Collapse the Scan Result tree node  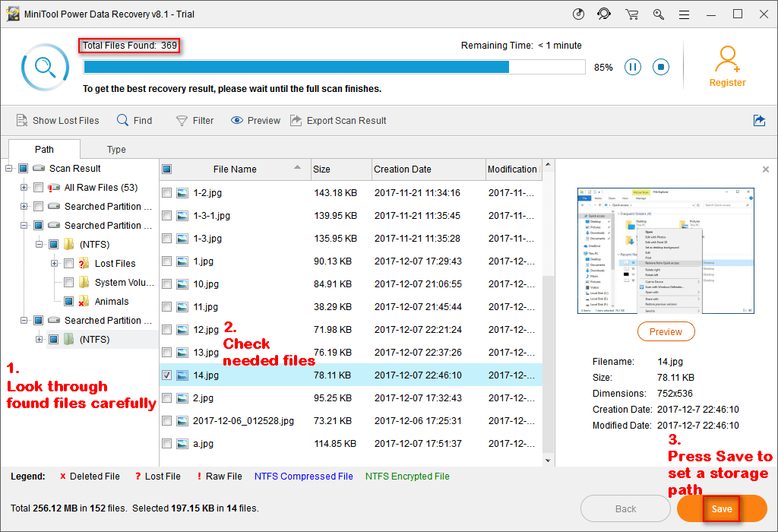point(8,169)
